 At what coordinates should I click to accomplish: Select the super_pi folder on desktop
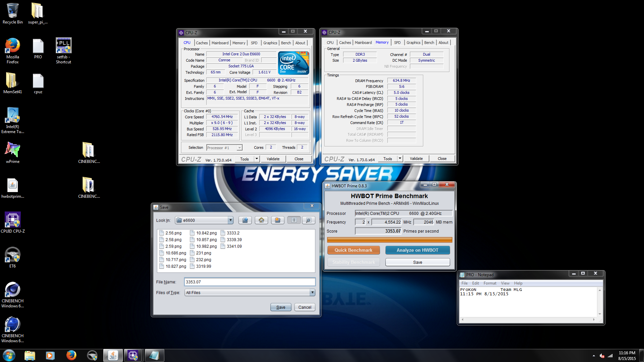click(x=38, y=13)
